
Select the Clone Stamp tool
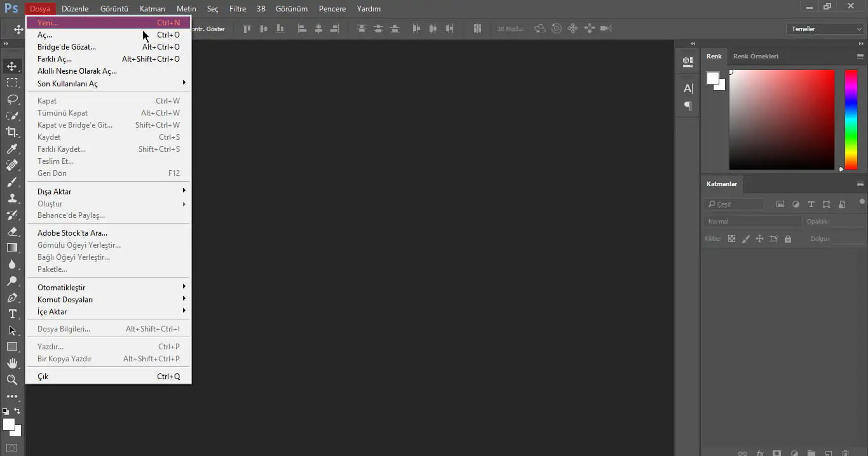coord(12,198)
